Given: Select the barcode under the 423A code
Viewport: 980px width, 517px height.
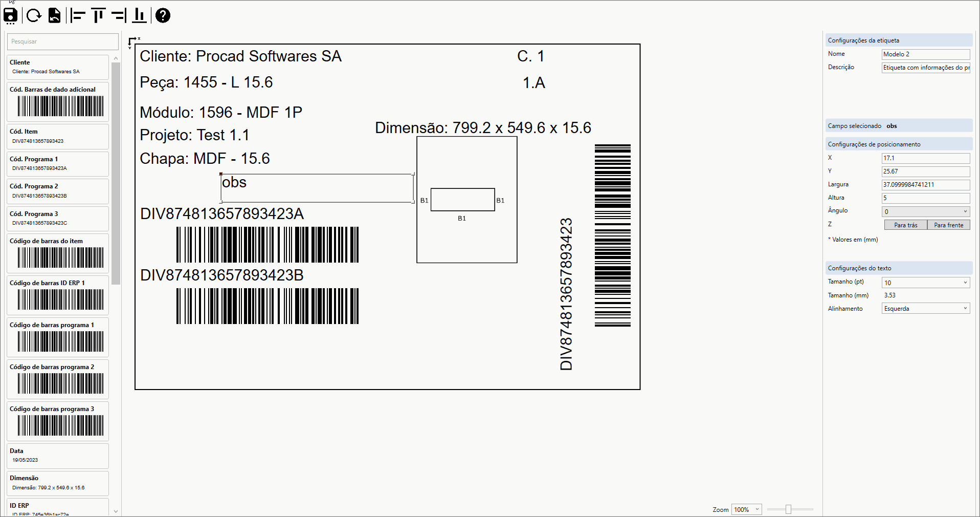Looking at the screenshot, I should click(268, 245).
